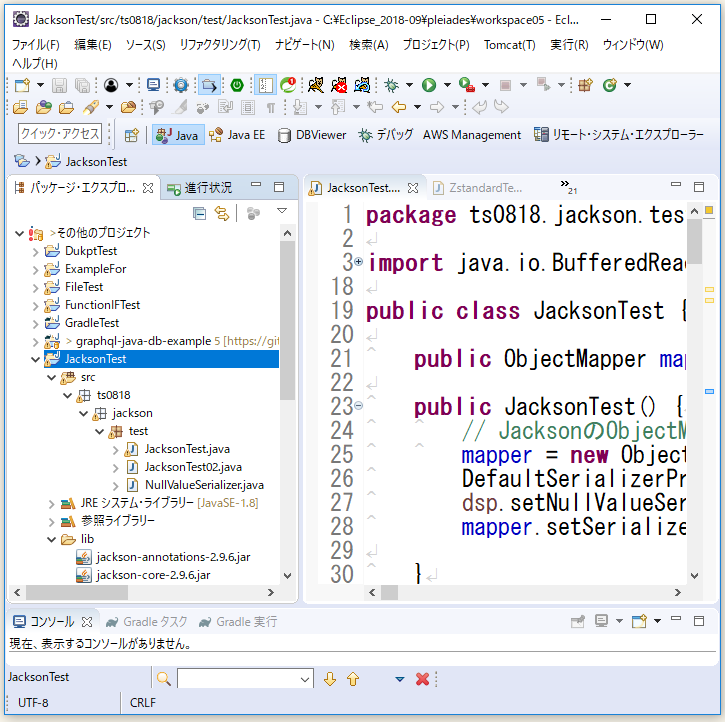
Task: Expand the DukptTest project
Action: coord(36,251)
